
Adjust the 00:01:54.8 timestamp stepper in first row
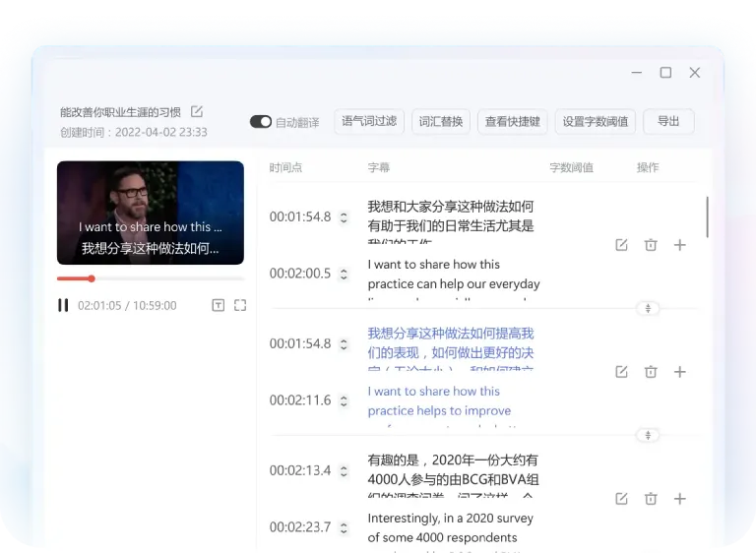pyautogui.click(x=344, y=217)
